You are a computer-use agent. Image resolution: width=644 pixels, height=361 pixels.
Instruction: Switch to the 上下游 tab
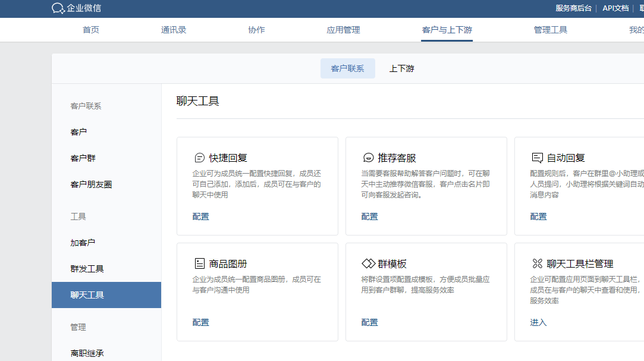click(x=402, y=68)
